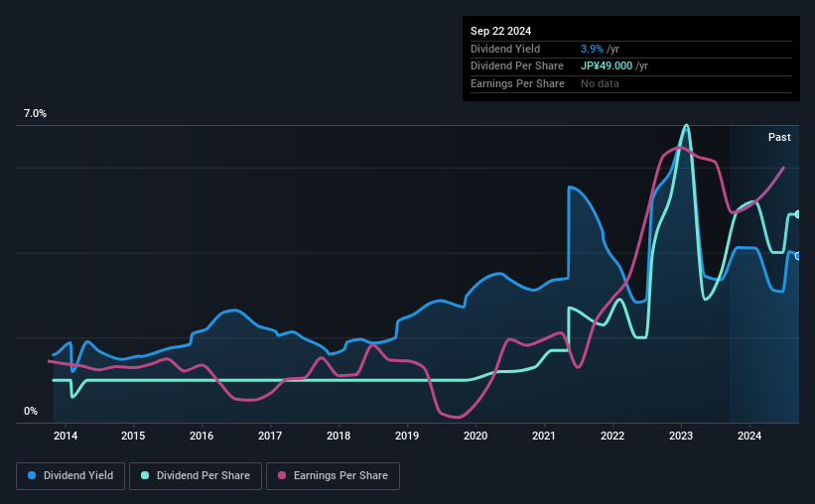
Task: Select the 2023 x-axis label
Action: point(681,436)
